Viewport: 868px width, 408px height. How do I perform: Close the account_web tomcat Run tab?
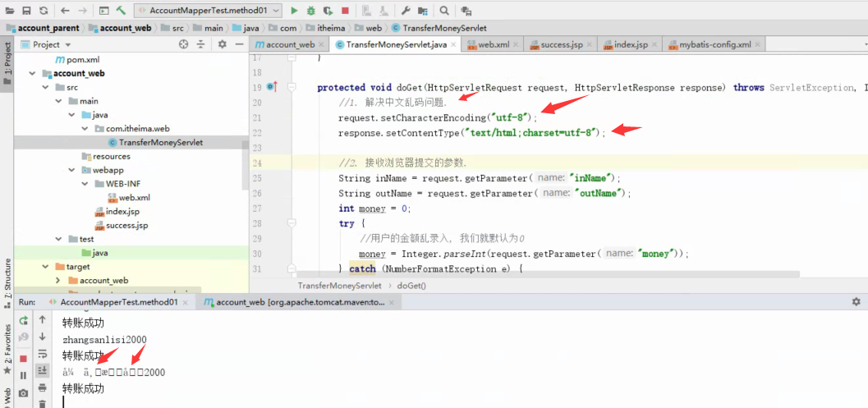click(x=392, y=302)
